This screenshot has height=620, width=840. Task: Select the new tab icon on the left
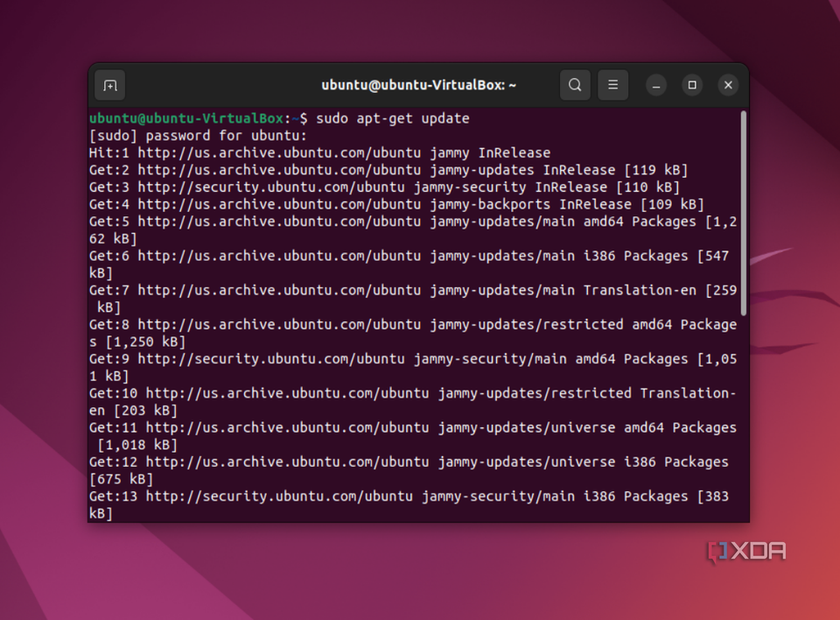108,85
